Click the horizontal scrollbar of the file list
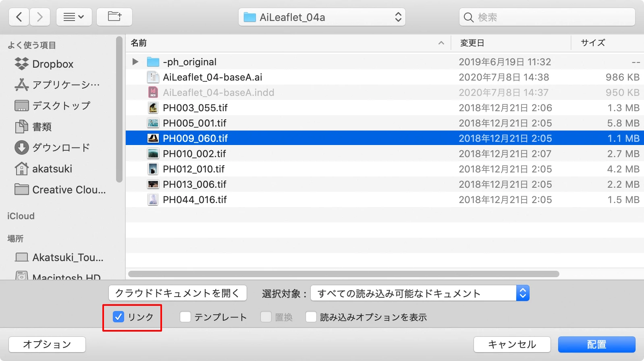 pyautogui.click(x=344, y=274)
